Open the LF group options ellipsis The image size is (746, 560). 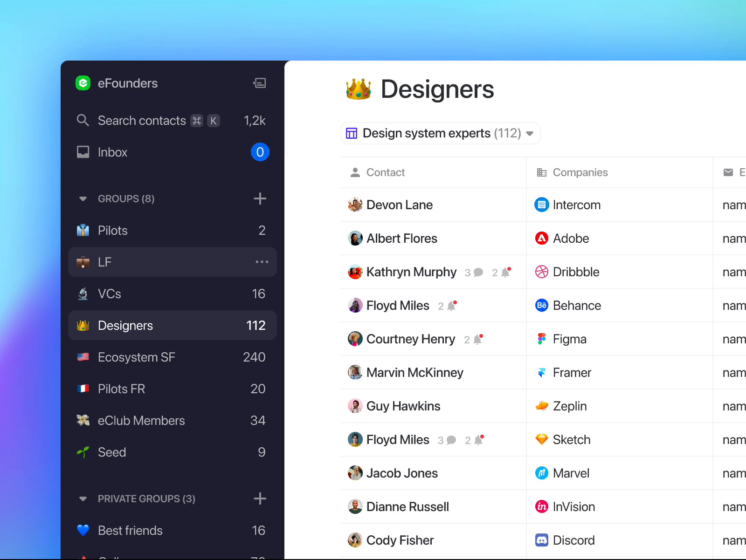coord(262,262)
